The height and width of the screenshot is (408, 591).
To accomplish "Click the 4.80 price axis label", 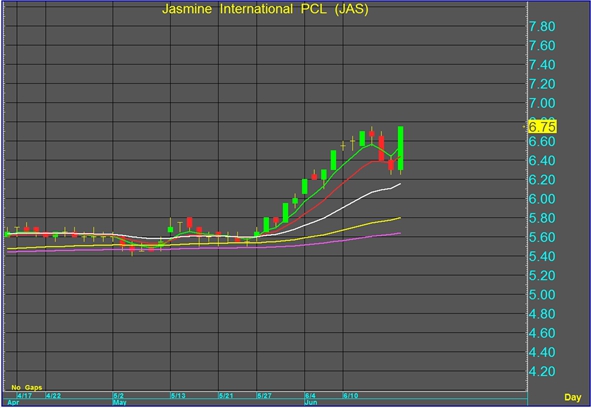I will 542,314.
